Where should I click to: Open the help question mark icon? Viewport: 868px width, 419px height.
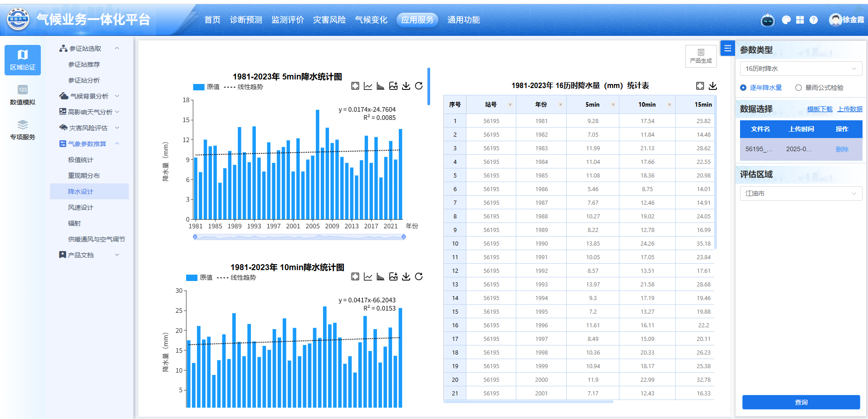[814, 20]
